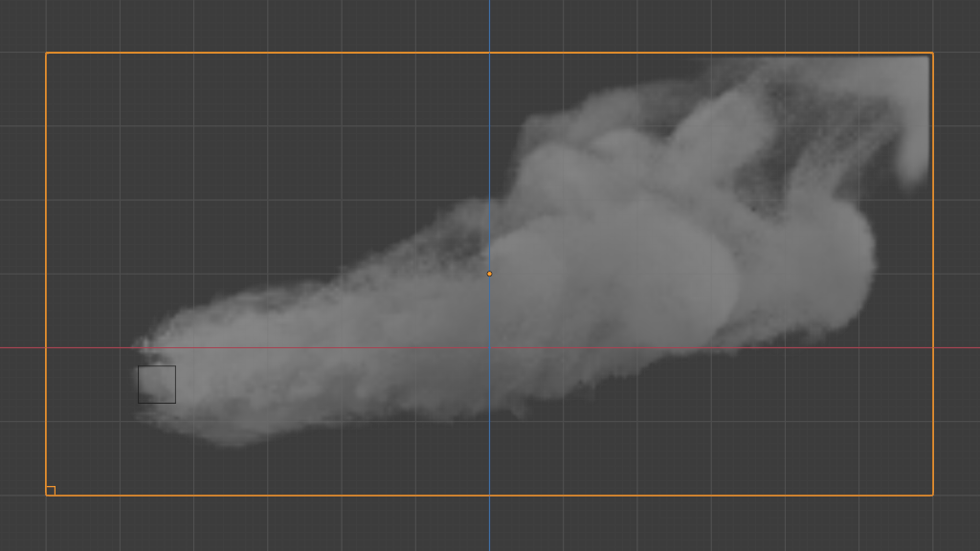Image resolution: width=980 pixels, height=551 pixels.
Task: Select the object origin dot at center
Action: [489, 273]
